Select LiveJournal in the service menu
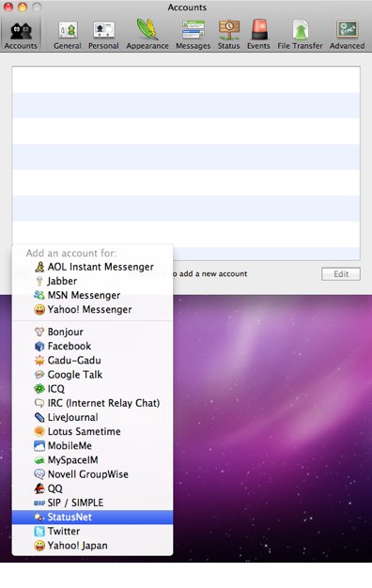Screen dimensions: 372x588 [92, 417]
